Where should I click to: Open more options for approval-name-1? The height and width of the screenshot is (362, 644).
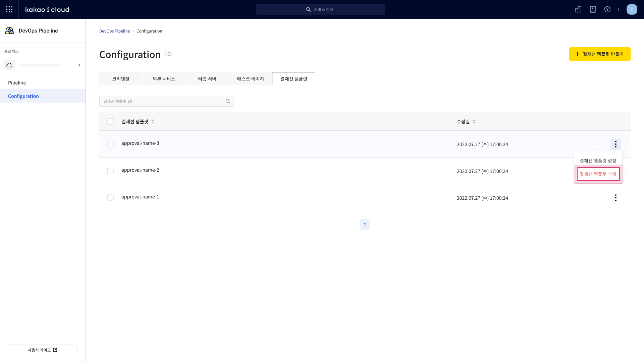click(x=616, y=198)
